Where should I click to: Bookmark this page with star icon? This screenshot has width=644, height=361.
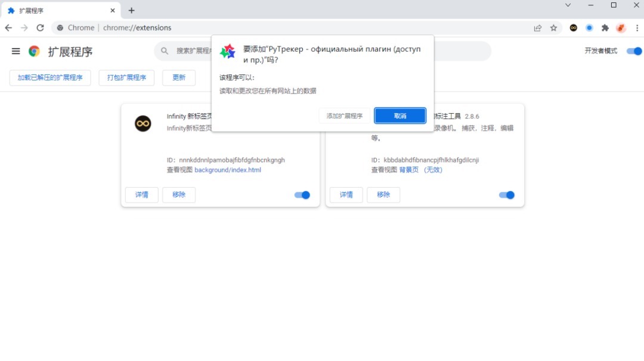(553, 28)
